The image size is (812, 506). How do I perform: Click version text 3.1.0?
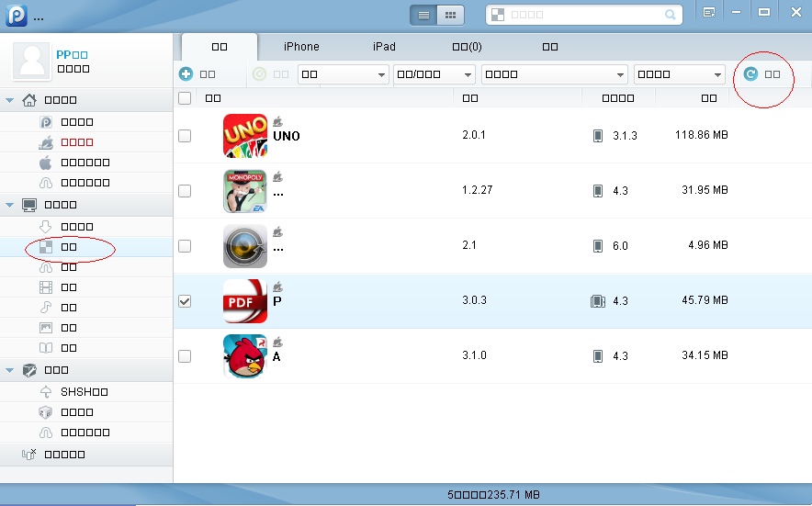(x=474, y=355)
